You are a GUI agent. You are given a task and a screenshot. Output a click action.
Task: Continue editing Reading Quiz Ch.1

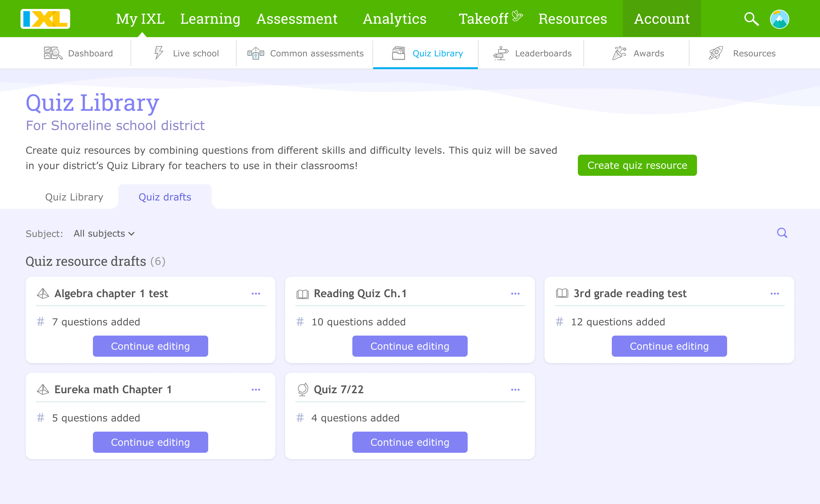[410, 346]
